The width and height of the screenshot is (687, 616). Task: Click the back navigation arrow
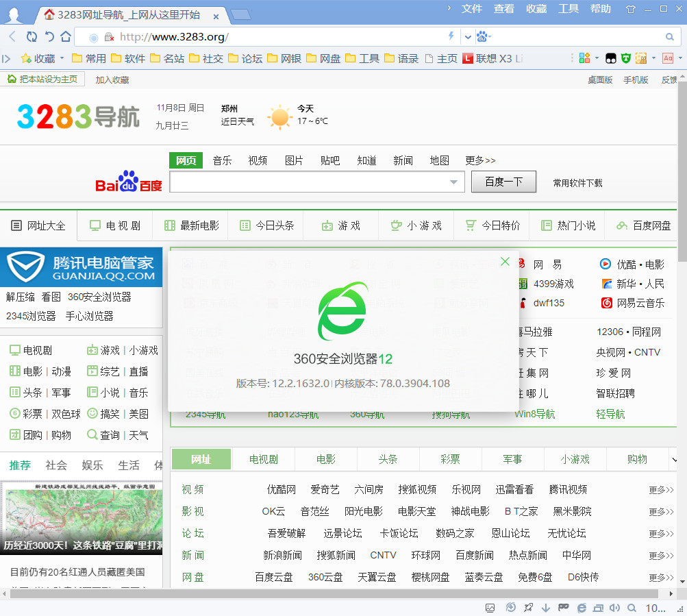click(12, 36)
